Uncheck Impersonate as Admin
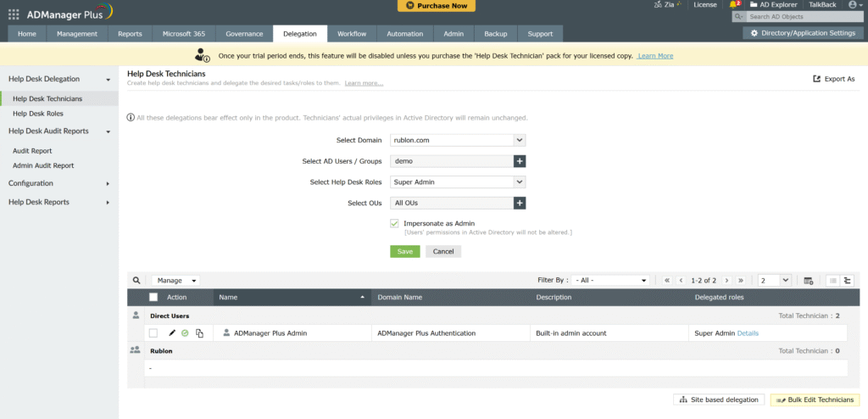Viewport: 868px width, 419px height. [x=395, y=223]
